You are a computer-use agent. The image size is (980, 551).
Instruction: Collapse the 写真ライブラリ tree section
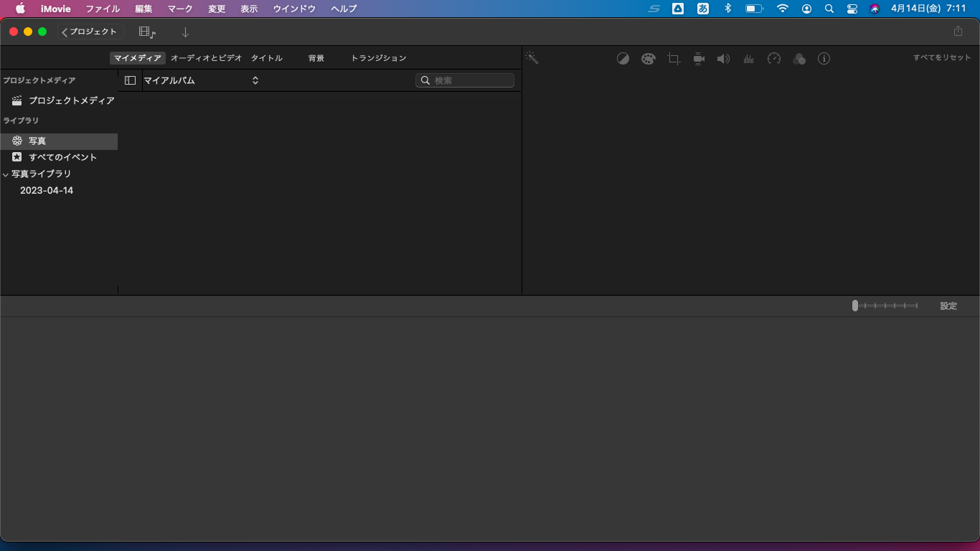6,174
